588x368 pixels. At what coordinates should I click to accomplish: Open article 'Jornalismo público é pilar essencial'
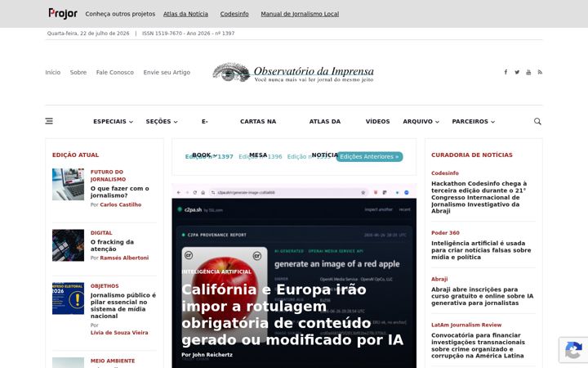[x=123, y=305]
